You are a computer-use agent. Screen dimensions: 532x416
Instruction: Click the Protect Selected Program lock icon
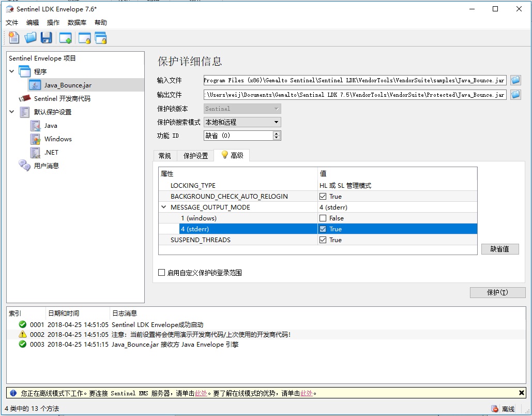[84, 38]
